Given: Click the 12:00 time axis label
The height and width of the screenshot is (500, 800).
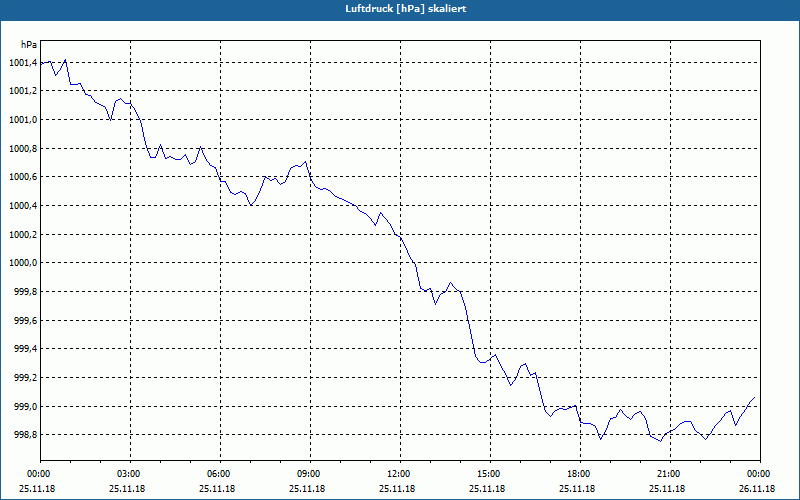Looking at the screenshot, I should coord(398,474).
